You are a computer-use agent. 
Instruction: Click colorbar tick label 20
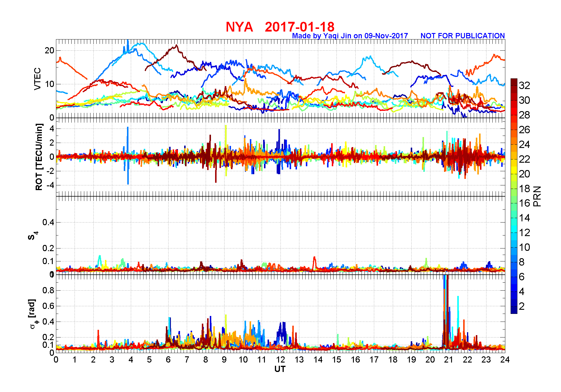[524, 174]
